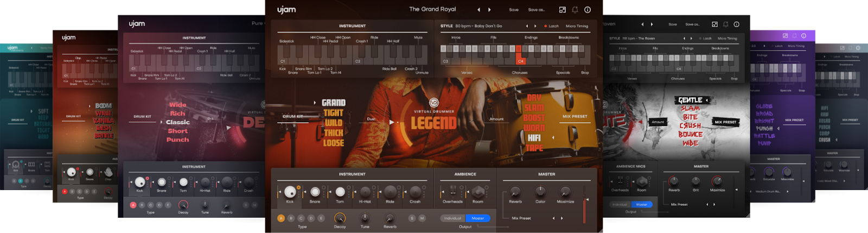
Task: Click the Maximize knob in Legend Master
Action: (x=565, y=192)
